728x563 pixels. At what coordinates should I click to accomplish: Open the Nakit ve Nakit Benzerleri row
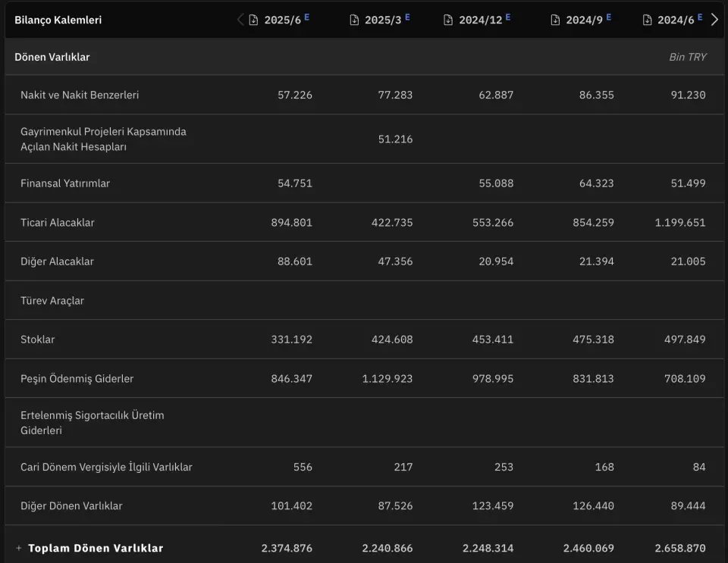80,95
